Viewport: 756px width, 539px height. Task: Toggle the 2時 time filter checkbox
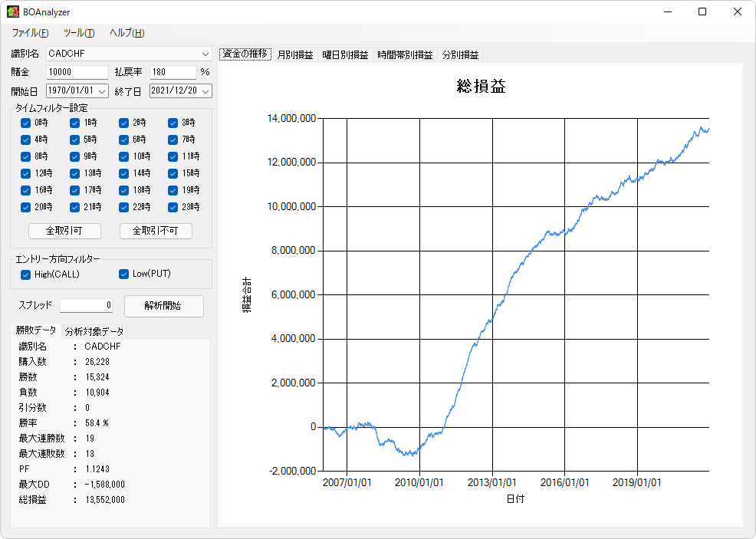click(x=124, y=123)
